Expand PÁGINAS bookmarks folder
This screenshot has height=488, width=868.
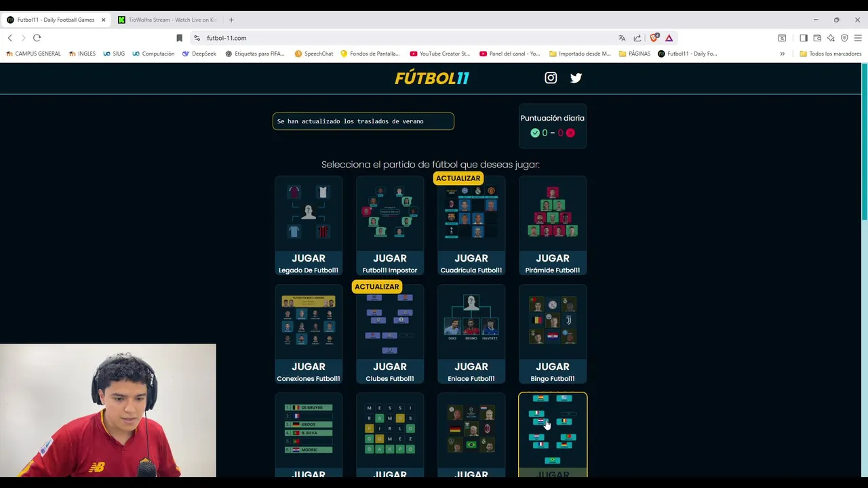point(635,54)
